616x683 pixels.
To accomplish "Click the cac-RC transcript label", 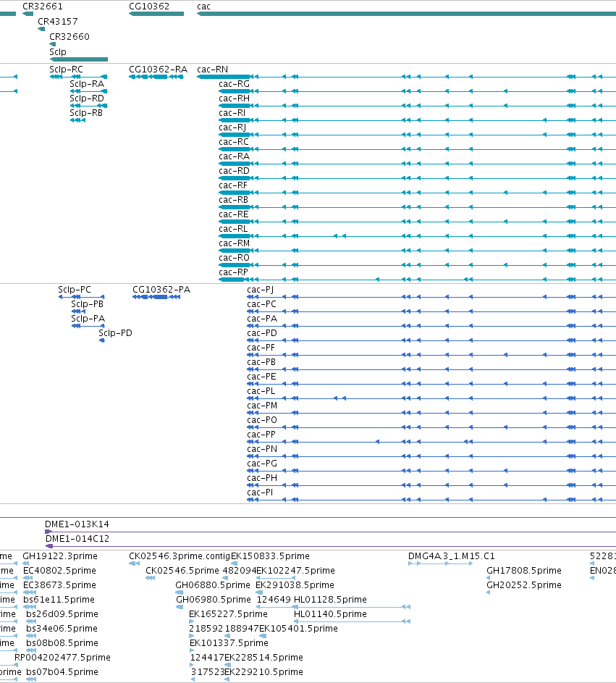I will click(x=234, y=141).
